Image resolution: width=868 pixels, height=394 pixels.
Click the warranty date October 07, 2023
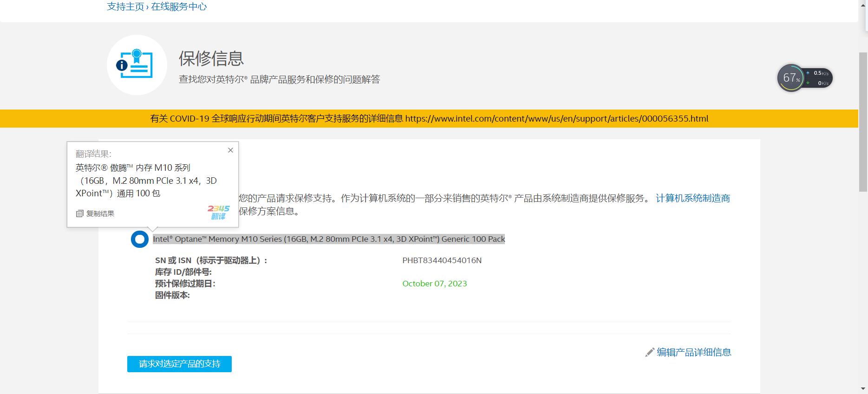coord(435,284)
